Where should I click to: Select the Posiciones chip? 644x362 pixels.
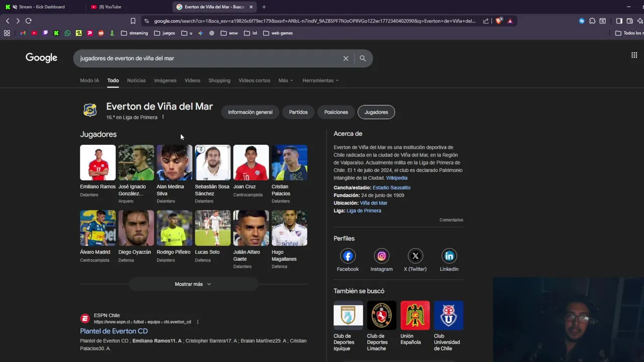coord(336,112)
